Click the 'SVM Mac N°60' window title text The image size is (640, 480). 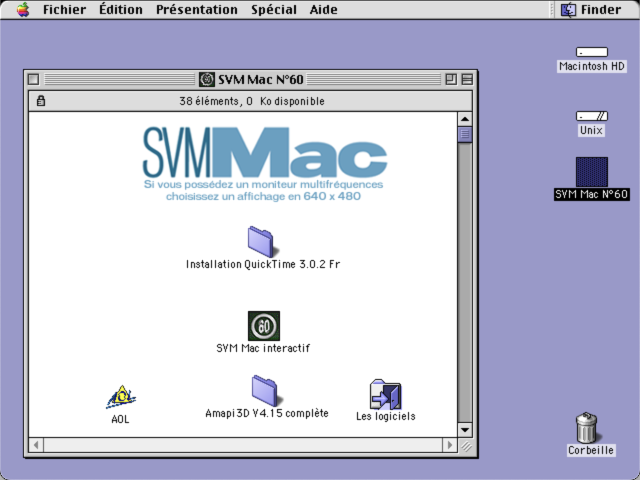[x=261, y=79]
